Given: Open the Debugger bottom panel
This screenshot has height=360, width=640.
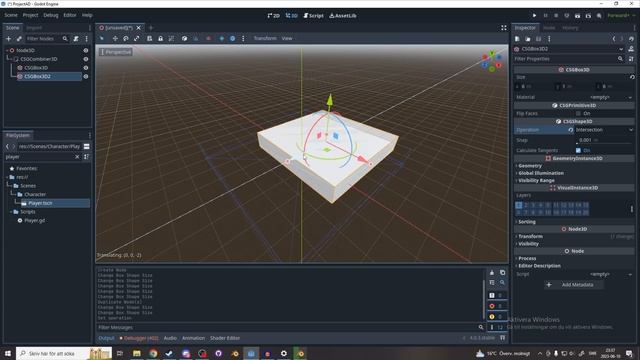Looking at the screenshot, I should 139,338.
